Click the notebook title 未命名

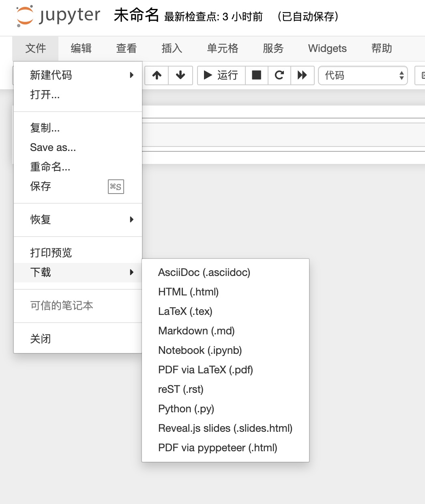(x=136, y=15)
